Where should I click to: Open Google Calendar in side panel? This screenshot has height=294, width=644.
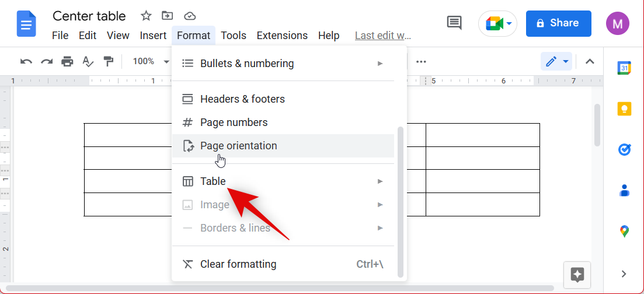click(624, 68)
